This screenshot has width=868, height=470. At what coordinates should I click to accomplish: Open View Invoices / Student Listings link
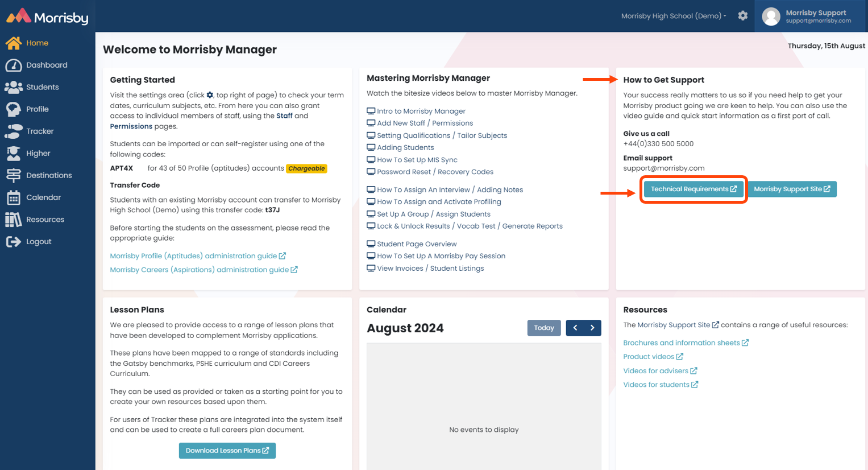tap(431, 269)
